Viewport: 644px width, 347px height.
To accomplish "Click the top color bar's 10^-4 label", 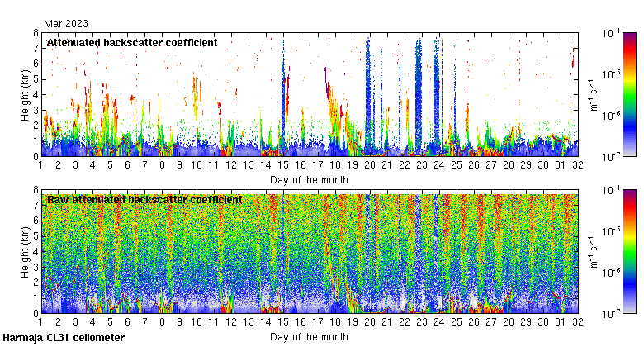I will coord(611,33).
